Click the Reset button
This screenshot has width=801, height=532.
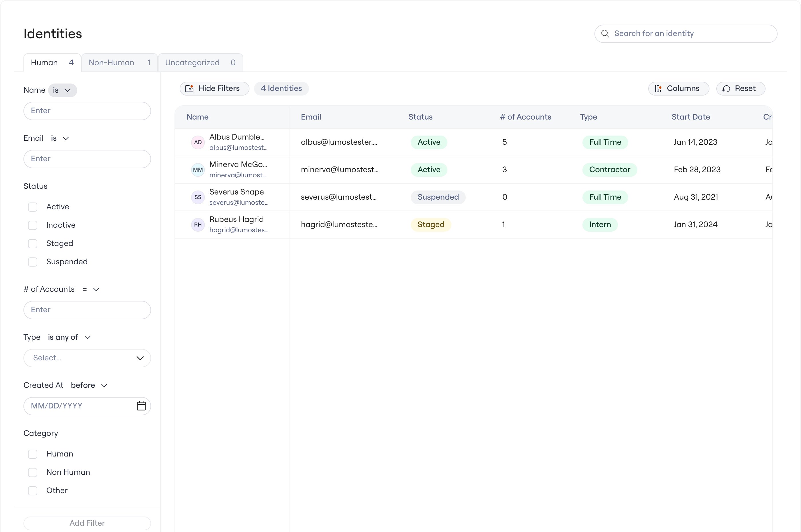click(741, 89)
